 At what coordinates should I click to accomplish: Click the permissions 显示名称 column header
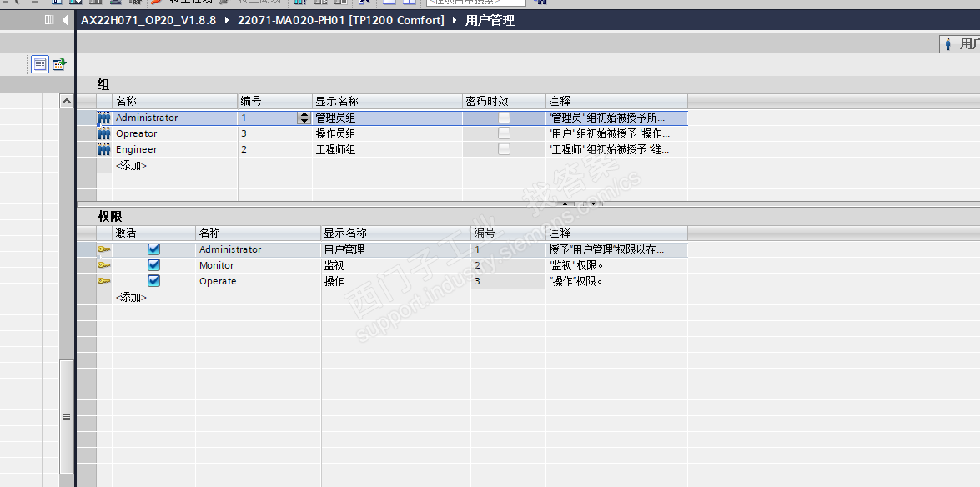(x=396, y=233)
